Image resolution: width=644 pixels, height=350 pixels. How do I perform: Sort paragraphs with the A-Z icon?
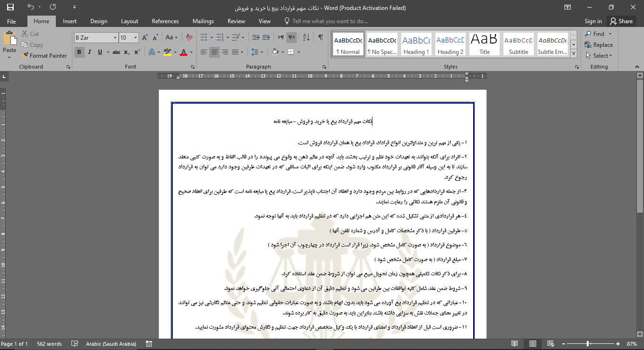click(x=306, y=38)
